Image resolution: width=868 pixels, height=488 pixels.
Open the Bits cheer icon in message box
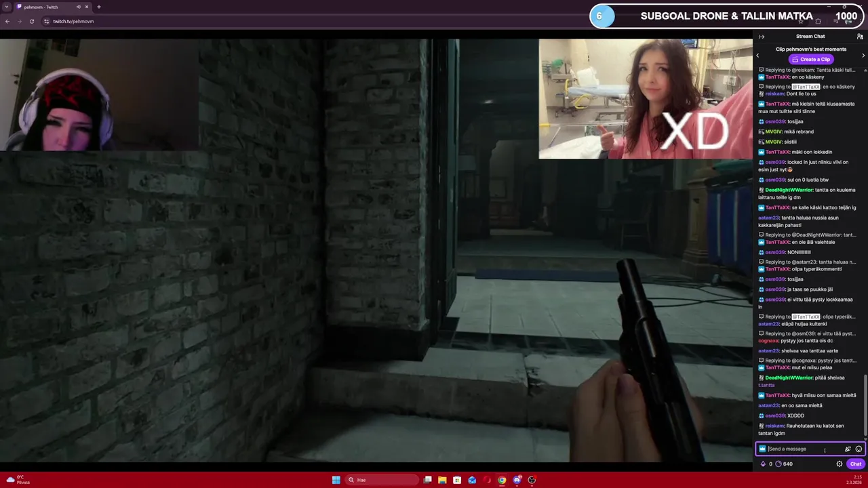[848, 449]
